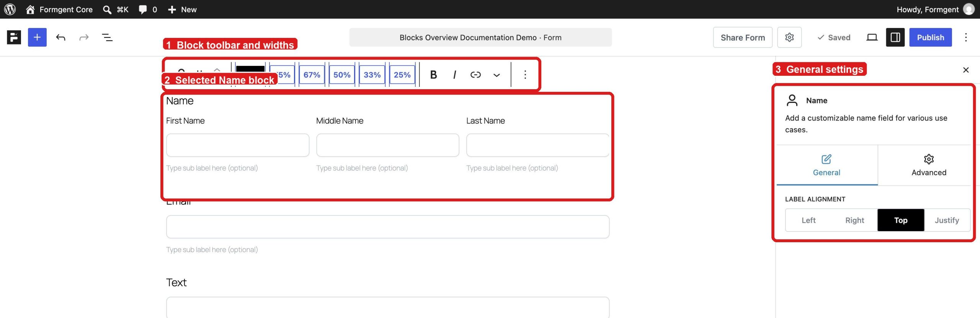Image resolution: width=980 pixels, height=318 pixels.
Task: Toggle the settings sidebar panel icon
Action: click(x=895, y=37)
